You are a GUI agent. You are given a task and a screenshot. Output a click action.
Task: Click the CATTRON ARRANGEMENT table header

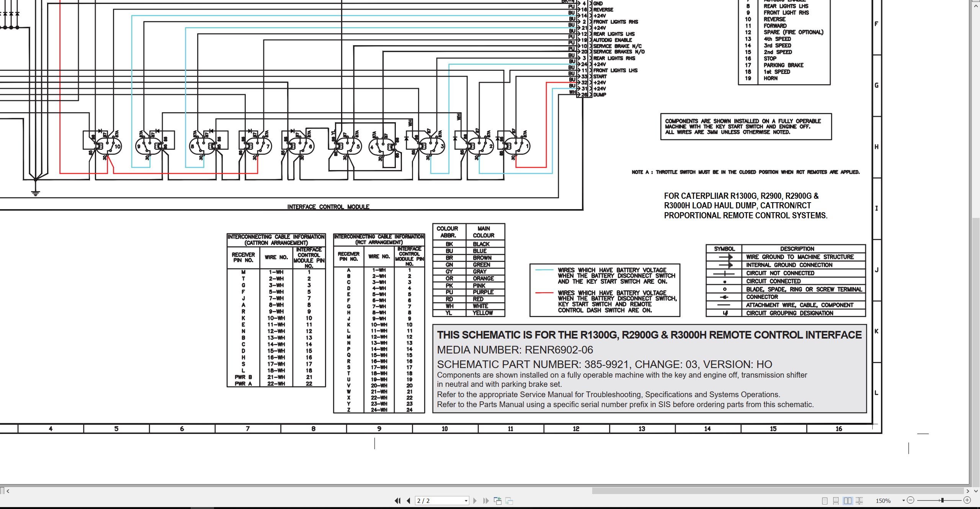276,240
